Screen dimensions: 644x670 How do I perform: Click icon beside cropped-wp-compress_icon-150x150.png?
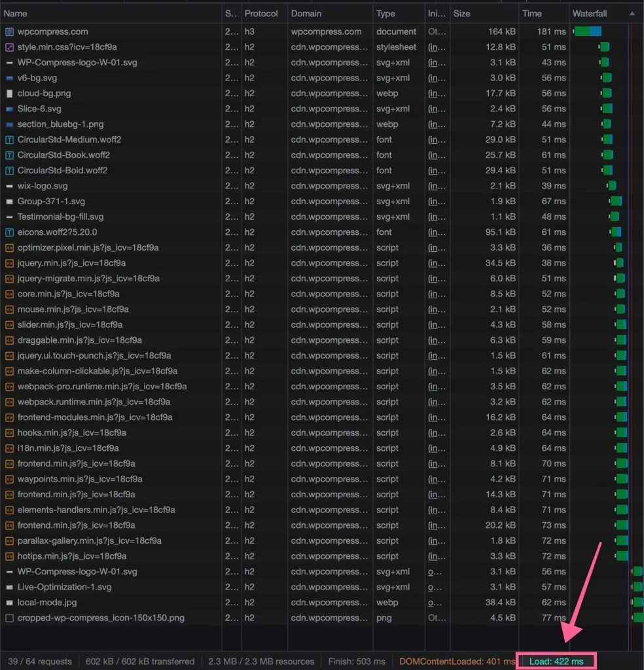pyautogui.click(x=9, y=618)
